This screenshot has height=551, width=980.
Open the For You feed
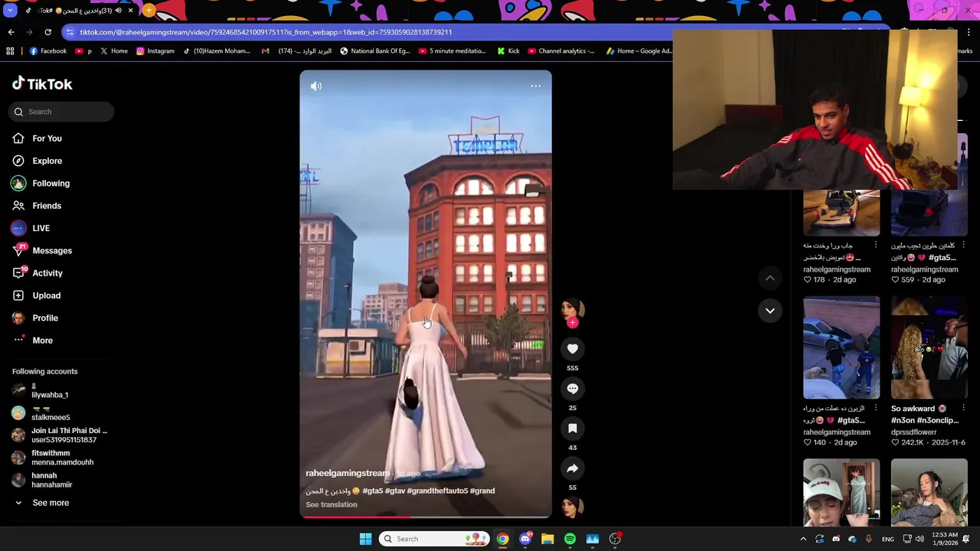tap(47, 139)
